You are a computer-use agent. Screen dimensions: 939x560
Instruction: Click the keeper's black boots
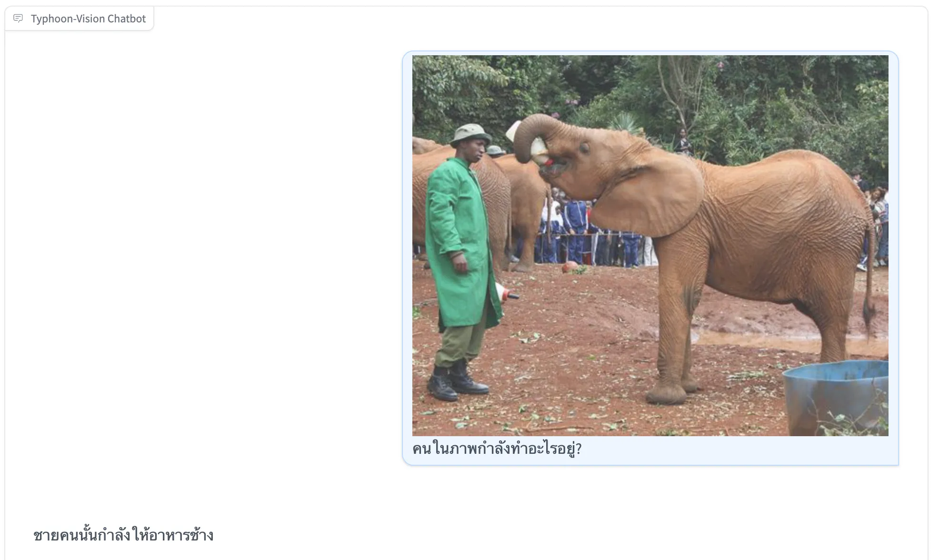456,381
